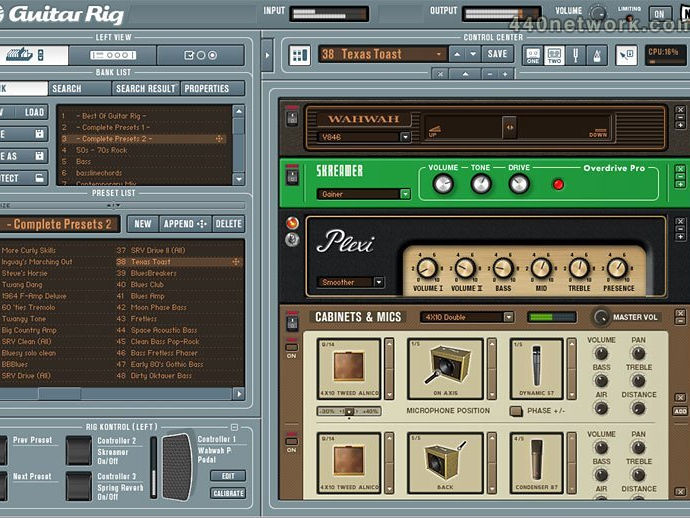The height and width of the screenshot is (518, 690).
Task: Open the 4X10 Double cabinet preset dropdown
Action: pyautogui.click(x=509, y=317)
